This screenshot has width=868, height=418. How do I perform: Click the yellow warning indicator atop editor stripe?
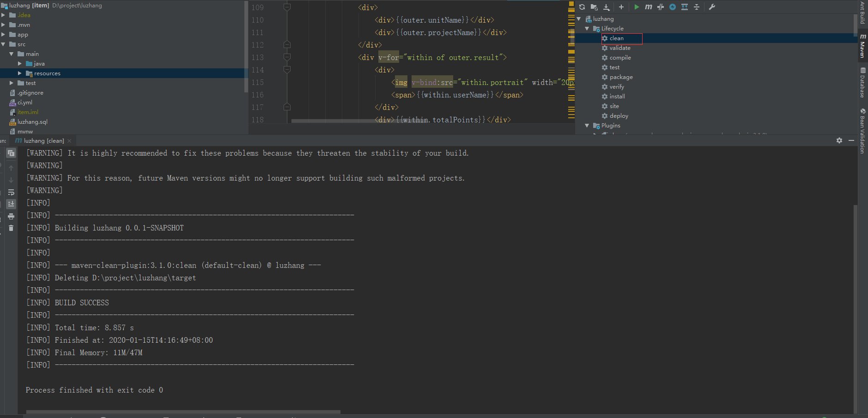coord(571,4)
